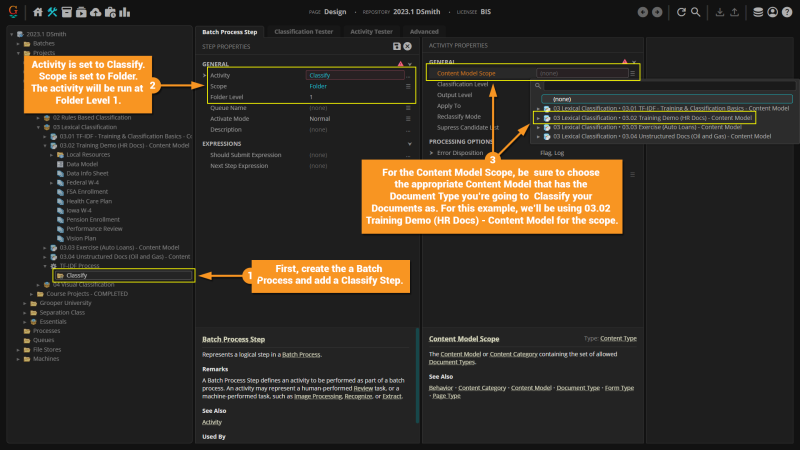Switch to the Classification Tester tab
This screenshot has width=800, height=450.
(304, 32)
